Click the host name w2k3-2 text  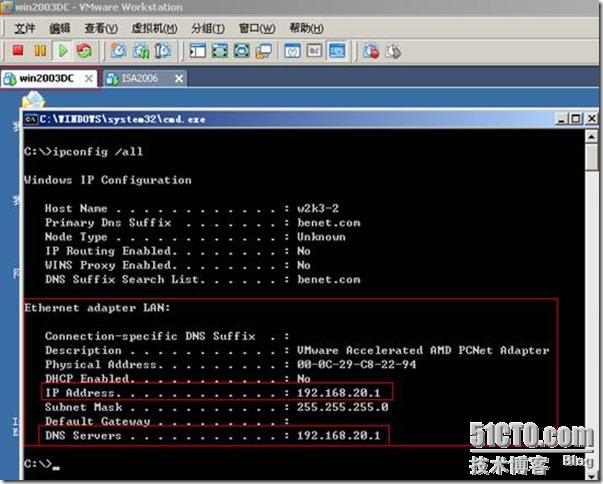point(318,208)
